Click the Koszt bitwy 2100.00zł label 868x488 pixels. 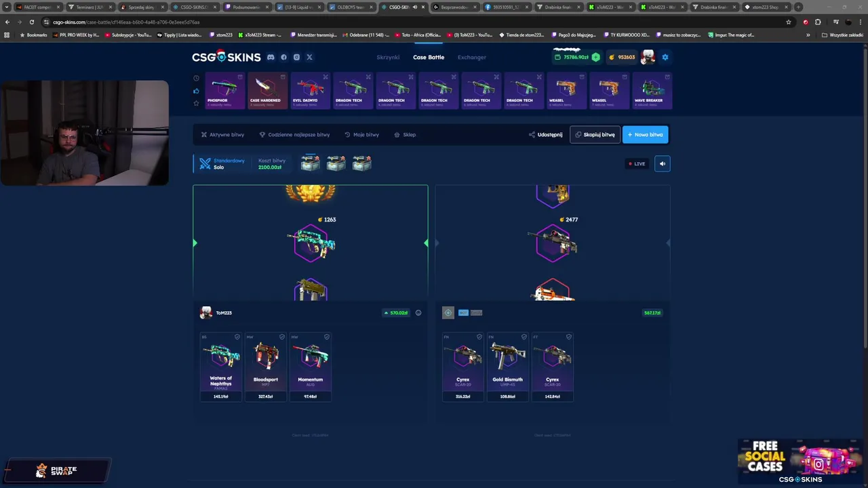[x=271, y=164]
